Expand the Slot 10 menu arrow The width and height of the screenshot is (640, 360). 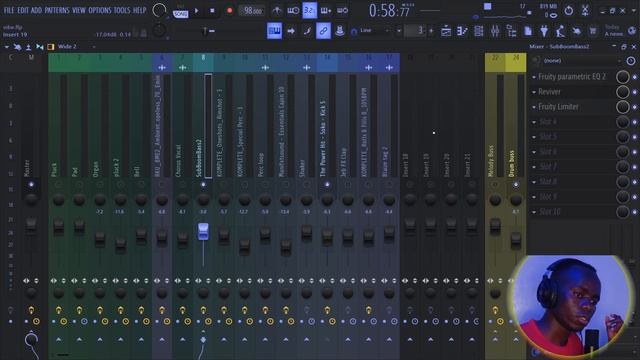tap(534, 212)
